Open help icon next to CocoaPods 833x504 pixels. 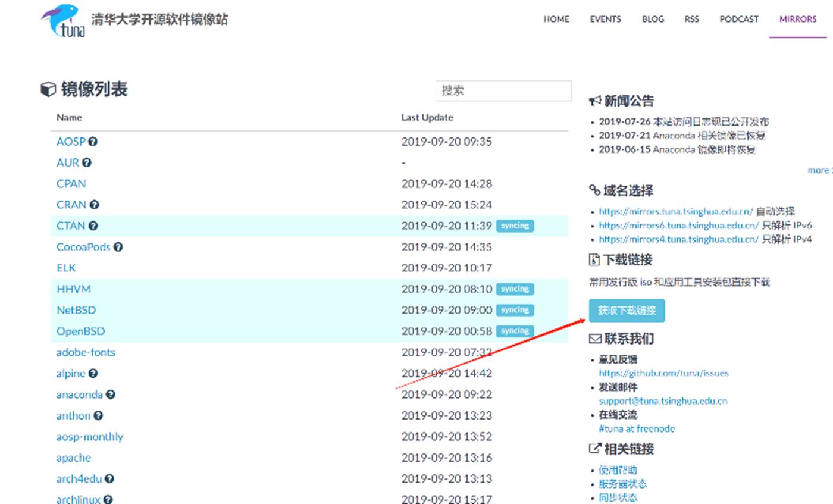pos(118,246)
